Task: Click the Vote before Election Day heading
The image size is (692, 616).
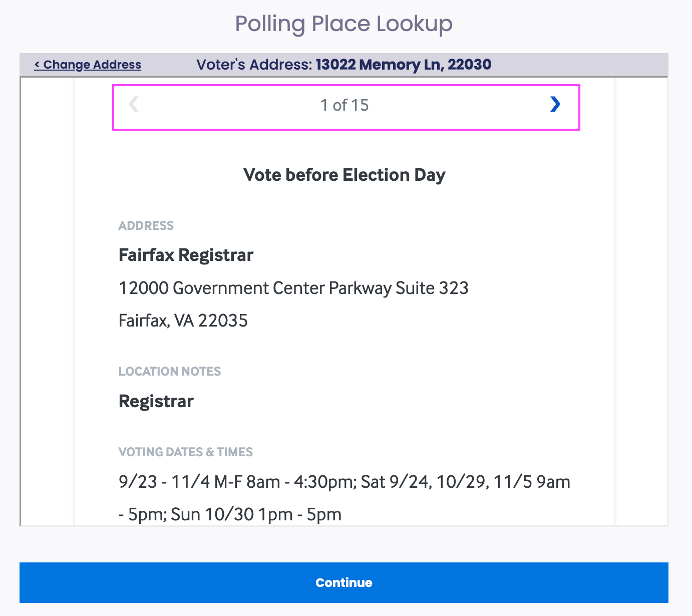Action: (x=344, y=175)
